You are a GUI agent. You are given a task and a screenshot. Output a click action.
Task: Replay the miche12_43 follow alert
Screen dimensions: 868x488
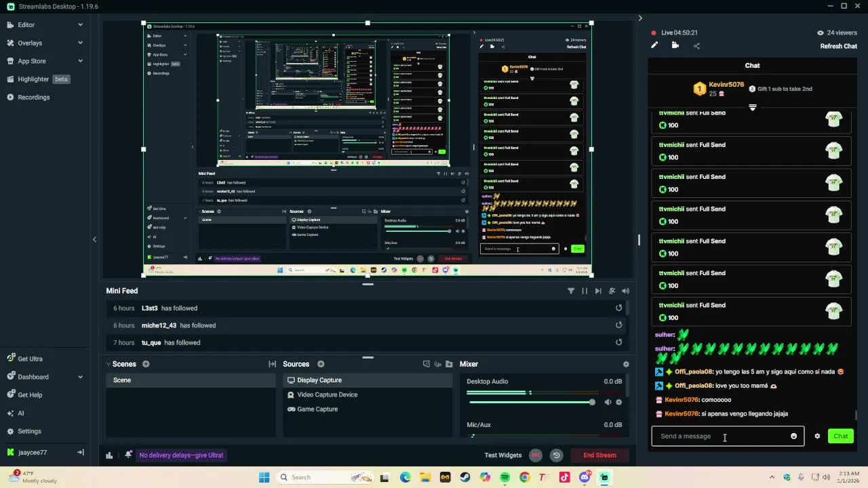[618, 325]
